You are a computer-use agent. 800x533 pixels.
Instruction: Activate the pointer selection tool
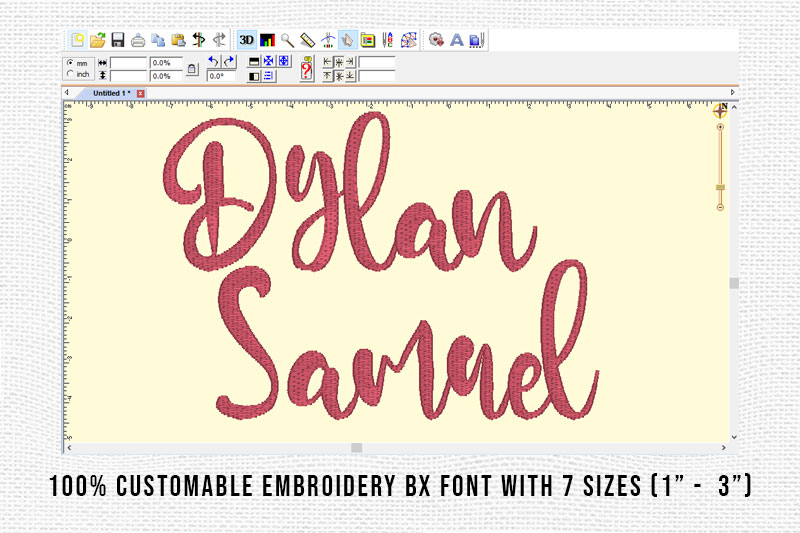[347, 40]
